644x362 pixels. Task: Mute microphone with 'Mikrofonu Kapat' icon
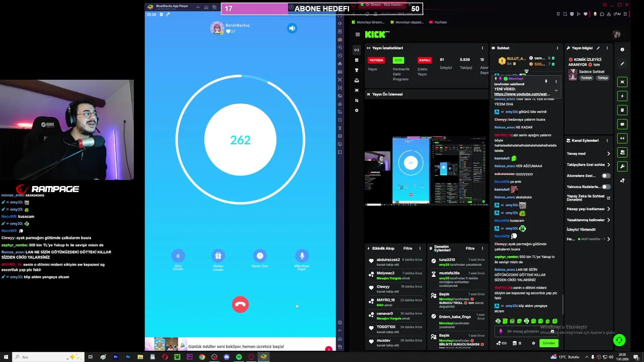coord(302,256)
